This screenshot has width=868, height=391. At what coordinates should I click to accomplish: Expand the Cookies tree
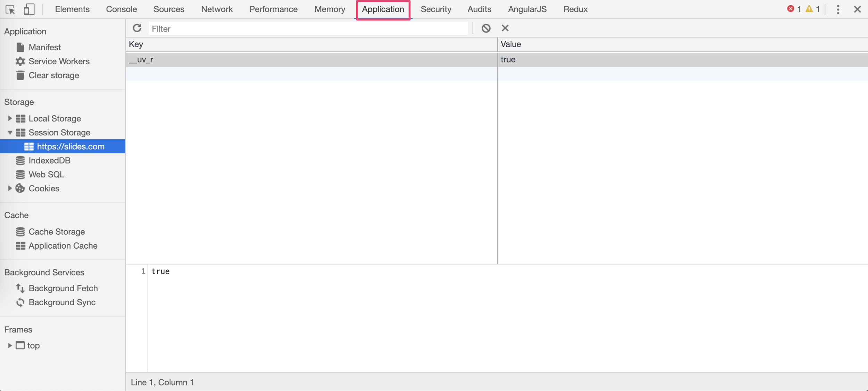click(x=10, y=188)
